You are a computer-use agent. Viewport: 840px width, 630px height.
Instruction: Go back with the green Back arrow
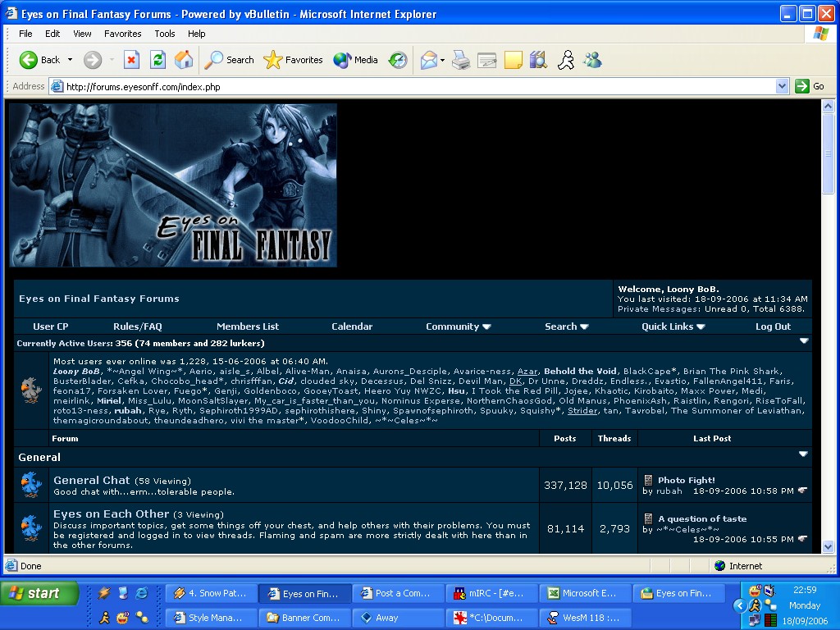click(x=39, y=60)
